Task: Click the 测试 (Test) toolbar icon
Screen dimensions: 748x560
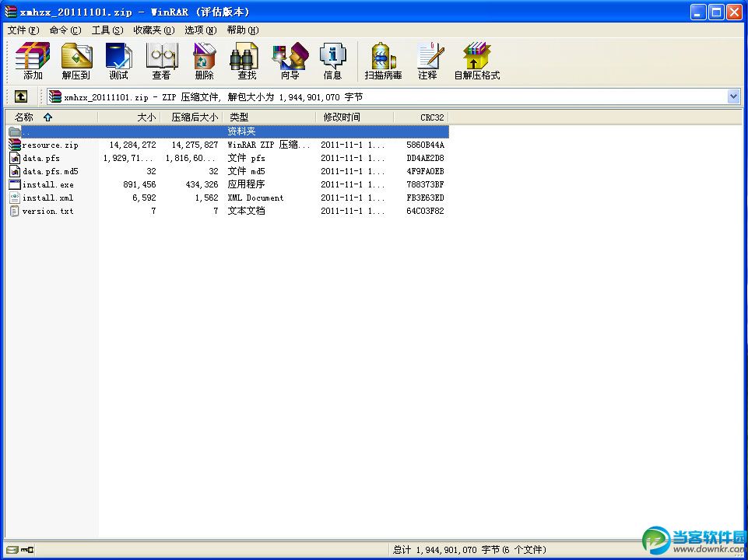Action: (x=118, y=61)
